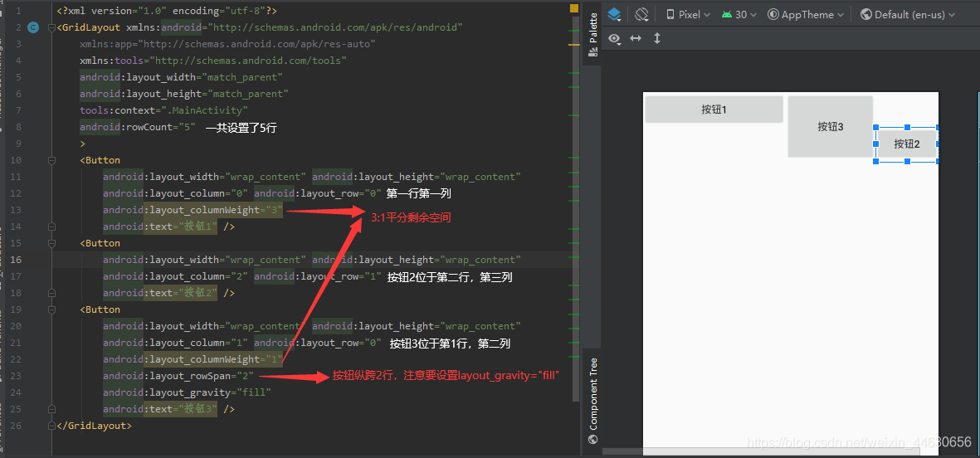Screen dimensions: 980x458
Task: Click android:text="按钮3" on line 25
Action: coord(161,409)
